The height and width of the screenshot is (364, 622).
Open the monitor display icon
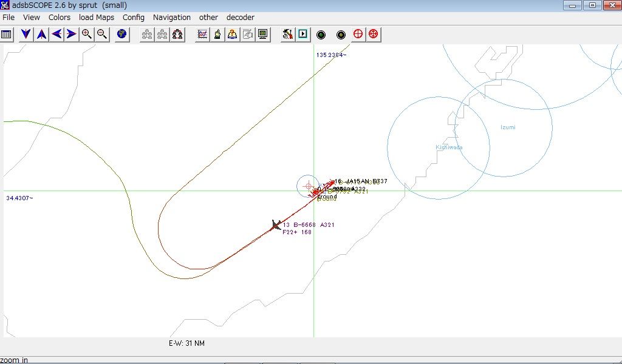261,34
